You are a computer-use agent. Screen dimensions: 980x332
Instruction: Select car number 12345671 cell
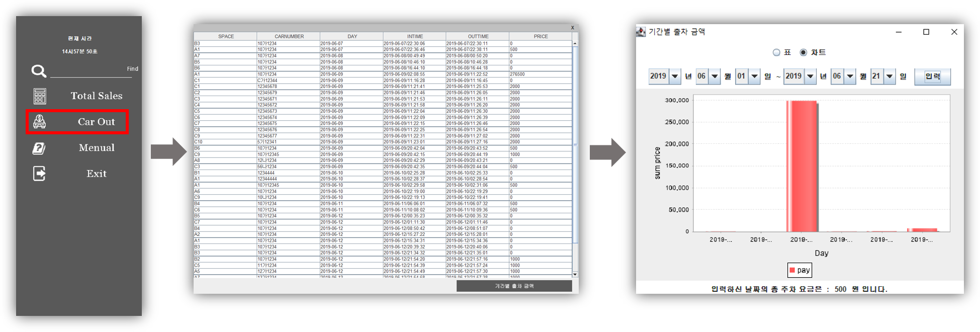(x=288, y=99)
